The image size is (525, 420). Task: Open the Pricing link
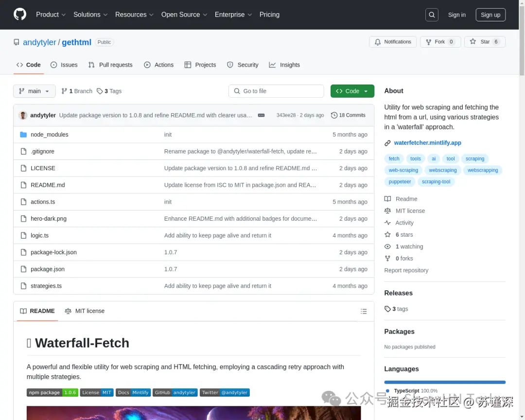tap(269, 15)
